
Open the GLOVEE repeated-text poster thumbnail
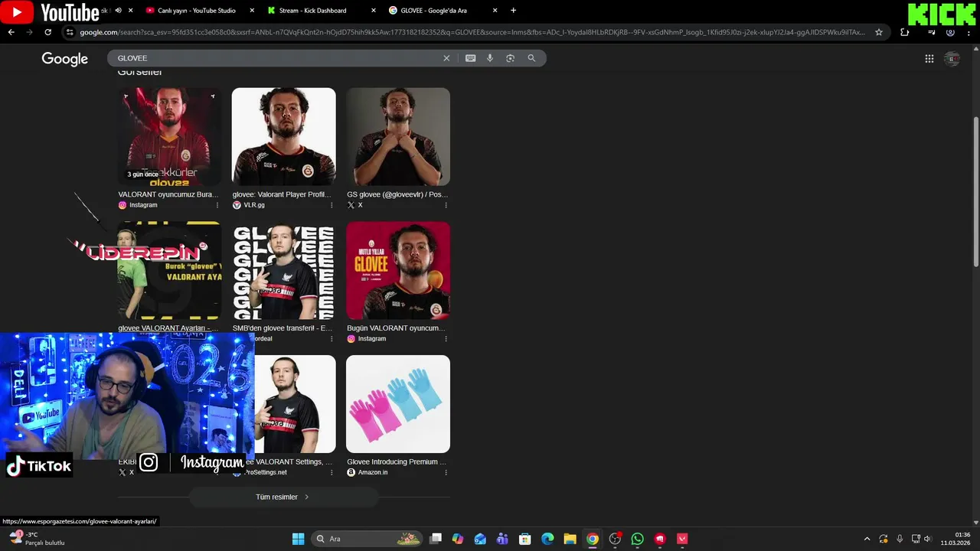point(284,270)
